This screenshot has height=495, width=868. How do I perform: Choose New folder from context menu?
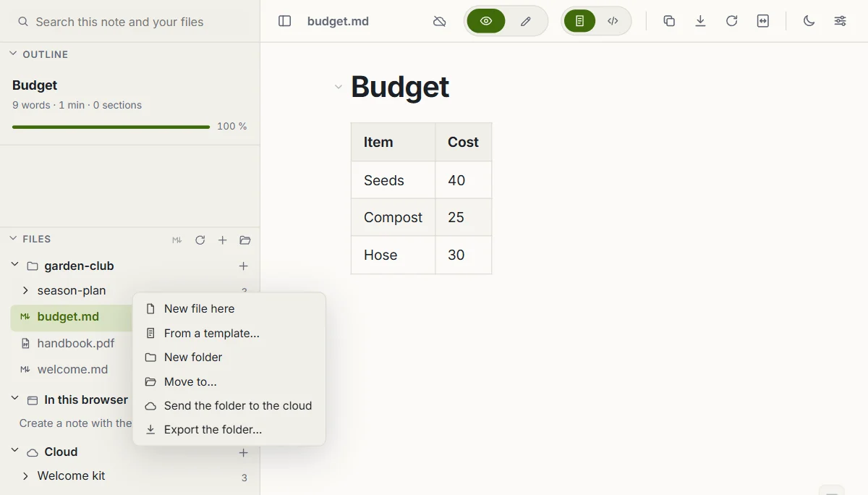tap(229, 357)
